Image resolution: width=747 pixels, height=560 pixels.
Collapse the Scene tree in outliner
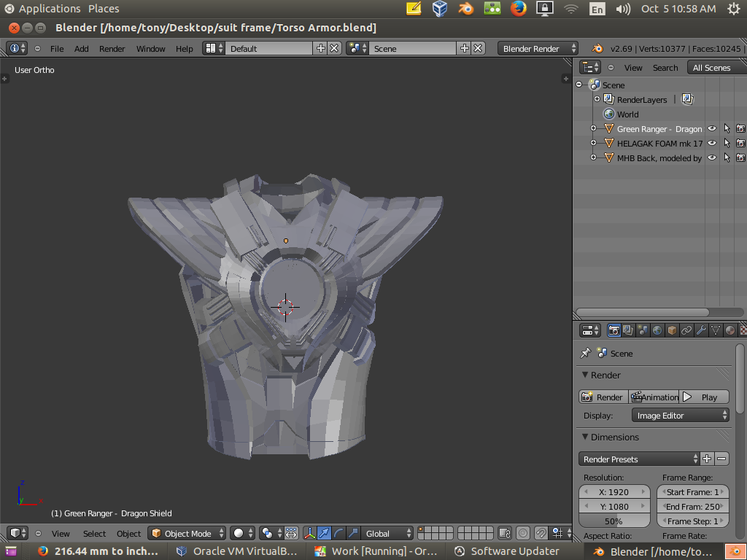click(x=578, y=85)
